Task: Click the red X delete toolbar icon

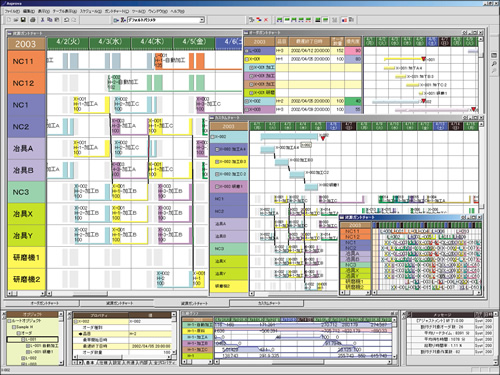Action: (266, 20)
